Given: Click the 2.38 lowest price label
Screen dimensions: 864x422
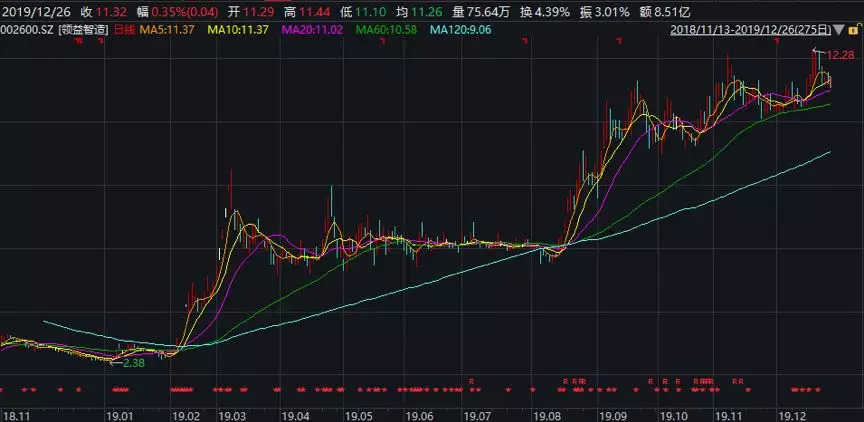Looking at the screenshot, I should 133,363.
